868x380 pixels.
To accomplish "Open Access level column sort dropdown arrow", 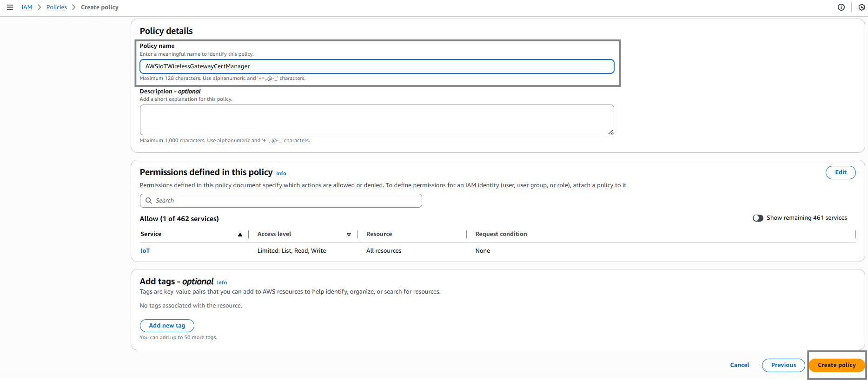I will pos(349,235).
